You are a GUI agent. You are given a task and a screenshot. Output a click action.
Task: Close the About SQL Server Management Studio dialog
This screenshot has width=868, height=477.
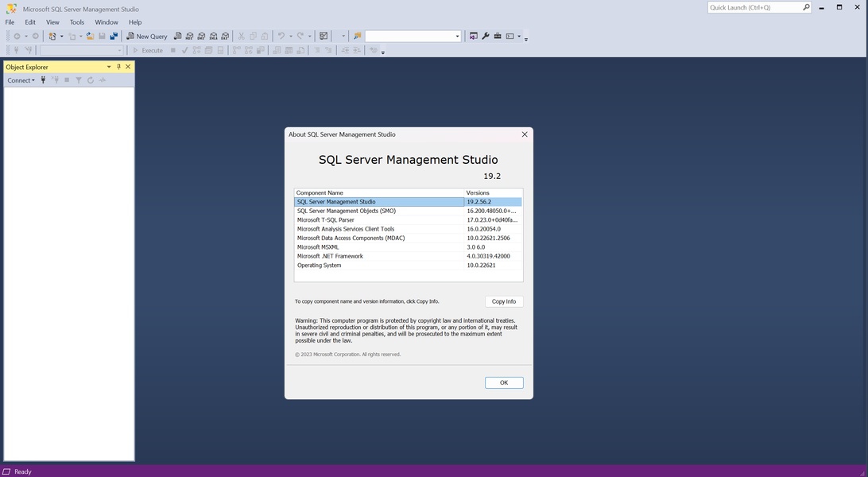[524, 134]
